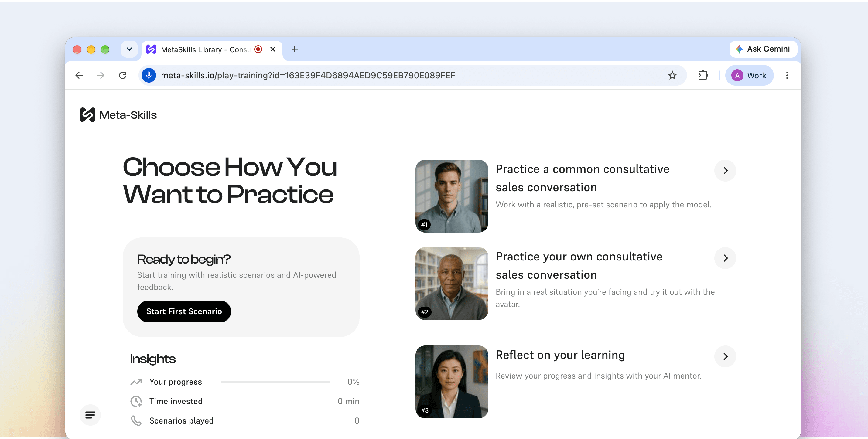Image resolution: width=868 pixels, height=439 pixels.
Task: Open the round menu button with three lines
Action: (x=90, y=415)
